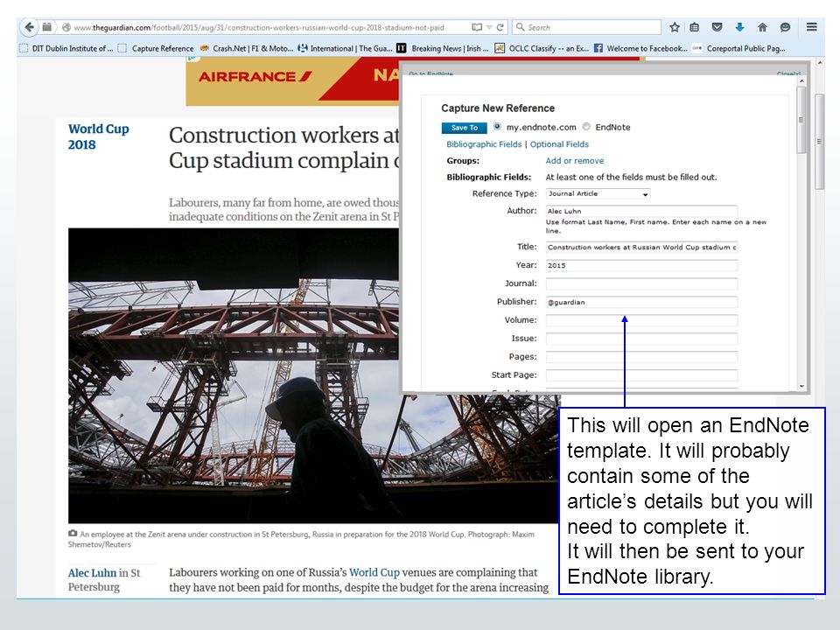Click the Publisher field
Screen dimensions: 840x630
point(641,302)
